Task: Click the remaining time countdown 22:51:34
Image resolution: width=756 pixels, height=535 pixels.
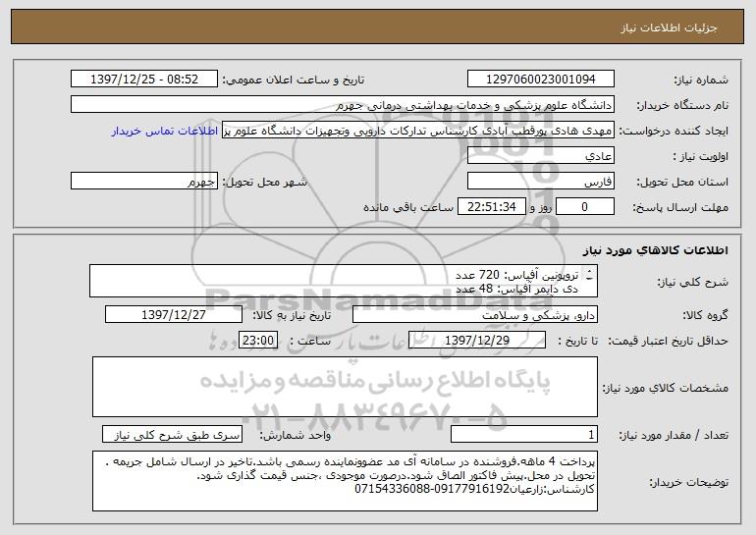Action: pyautogui.click(x=491, y=207)
